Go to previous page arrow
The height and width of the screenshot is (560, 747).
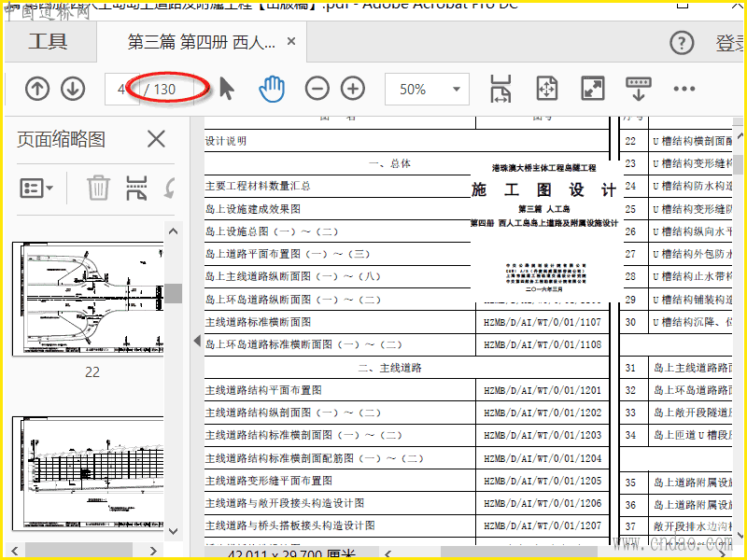pos(37,89)
